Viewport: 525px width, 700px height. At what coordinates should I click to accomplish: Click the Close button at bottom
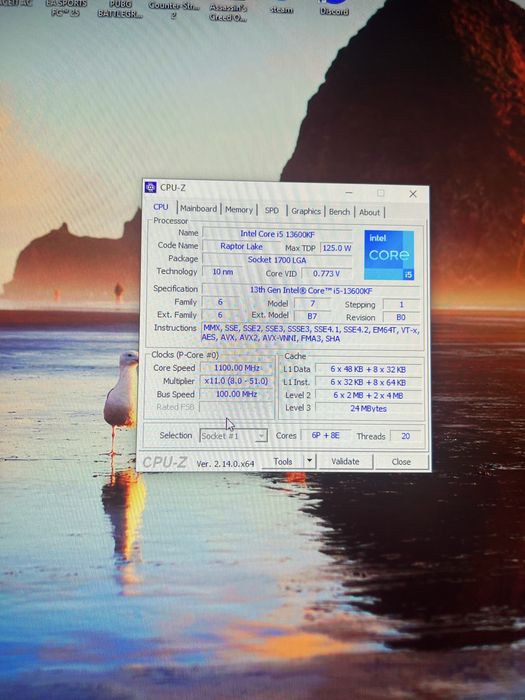point(401,462)
